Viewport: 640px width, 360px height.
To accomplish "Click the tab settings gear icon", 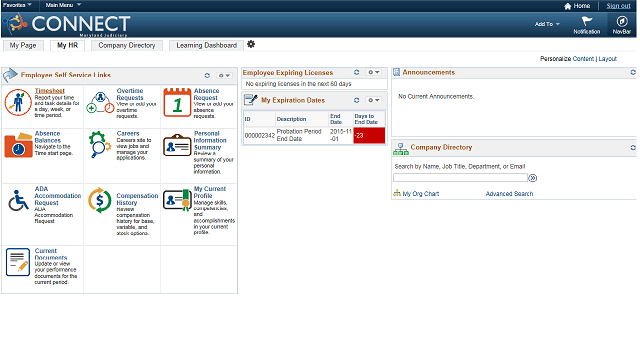I will click(x=251, y=44).
